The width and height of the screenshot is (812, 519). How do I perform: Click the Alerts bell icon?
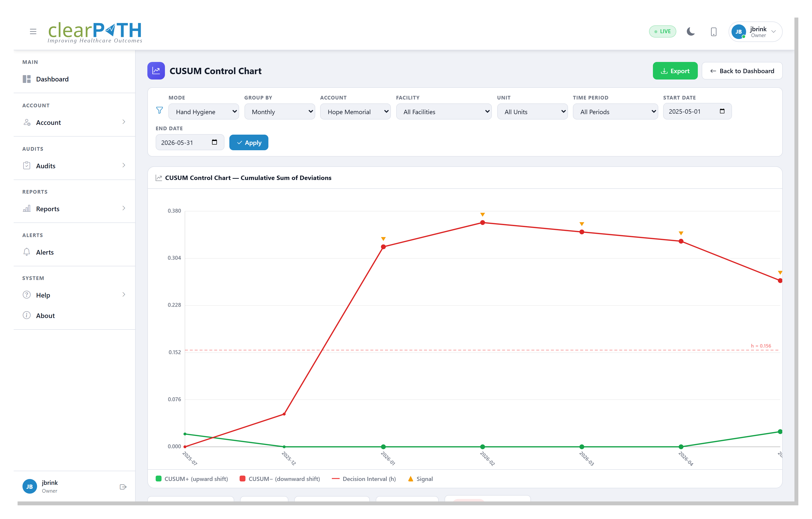click(27, 252)
